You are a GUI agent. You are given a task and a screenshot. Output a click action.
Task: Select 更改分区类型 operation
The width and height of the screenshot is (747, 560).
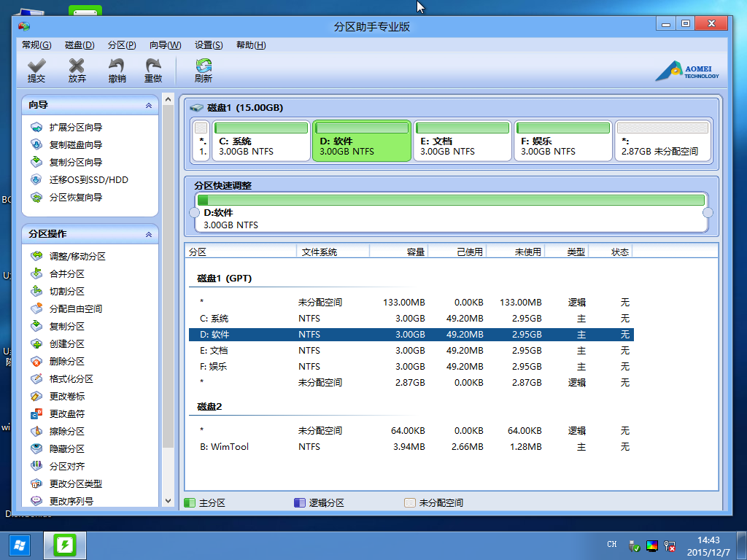click(66, 484)
